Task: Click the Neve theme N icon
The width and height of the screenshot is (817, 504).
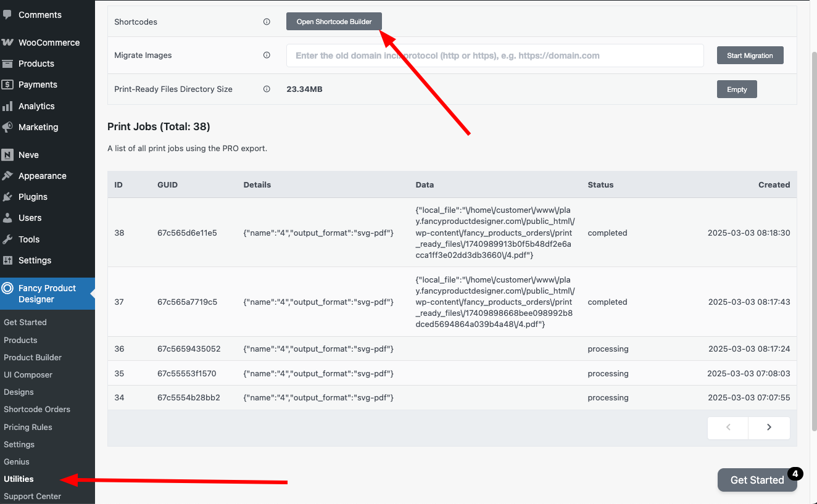Action: click(x=7, y=155)
